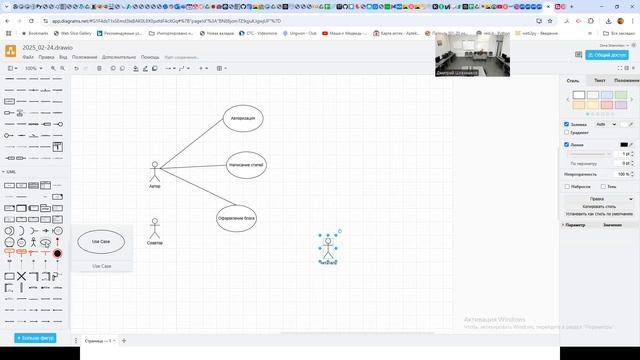The image size is (640, 360).
Task: Select the Страница – 1 page tab
Action: pyautogui.click(x=100, y=340)
